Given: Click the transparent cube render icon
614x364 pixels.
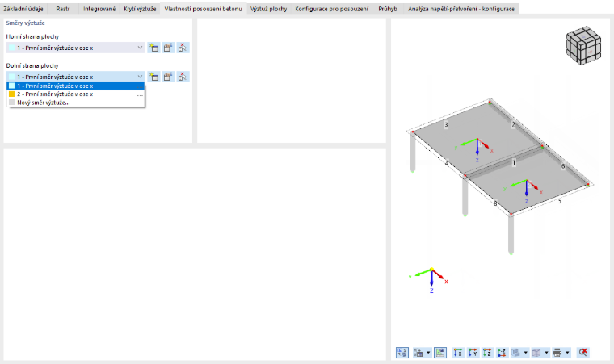Looking at the screenshot, I should click(537, 353).
